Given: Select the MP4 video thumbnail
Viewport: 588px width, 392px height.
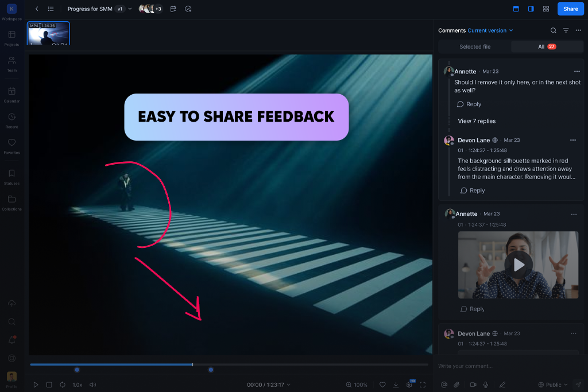Looking at the screenshot, I should tap(48, 33).
